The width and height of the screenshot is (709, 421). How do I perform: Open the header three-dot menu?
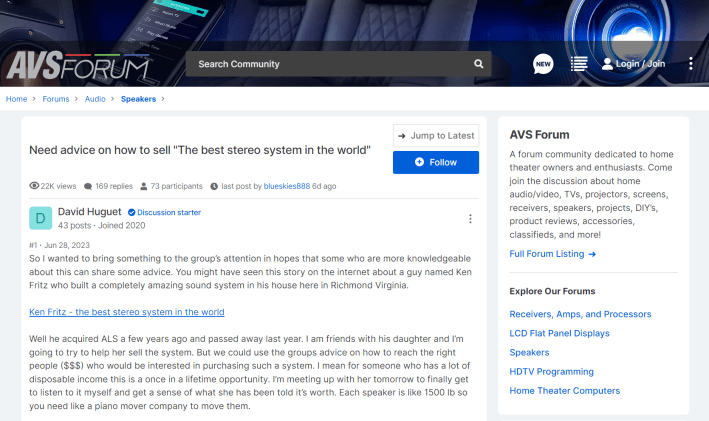click(x=690, y=64)
